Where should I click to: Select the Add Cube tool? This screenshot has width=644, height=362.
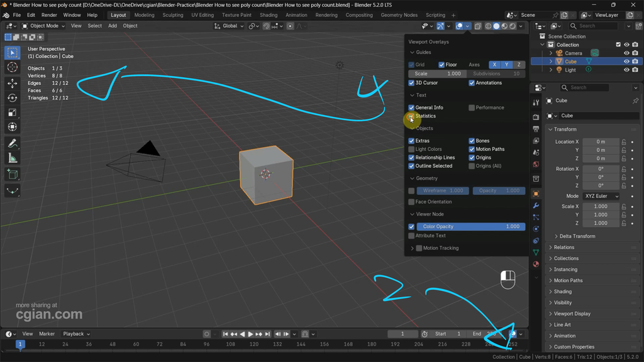[13, 175]
